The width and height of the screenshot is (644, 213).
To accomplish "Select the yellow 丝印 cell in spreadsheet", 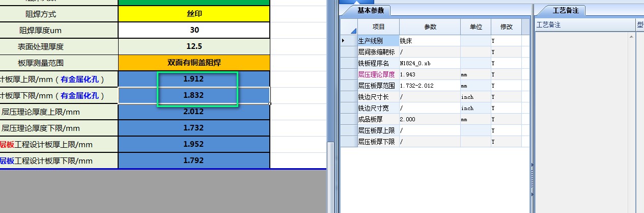I will point(194,14).
